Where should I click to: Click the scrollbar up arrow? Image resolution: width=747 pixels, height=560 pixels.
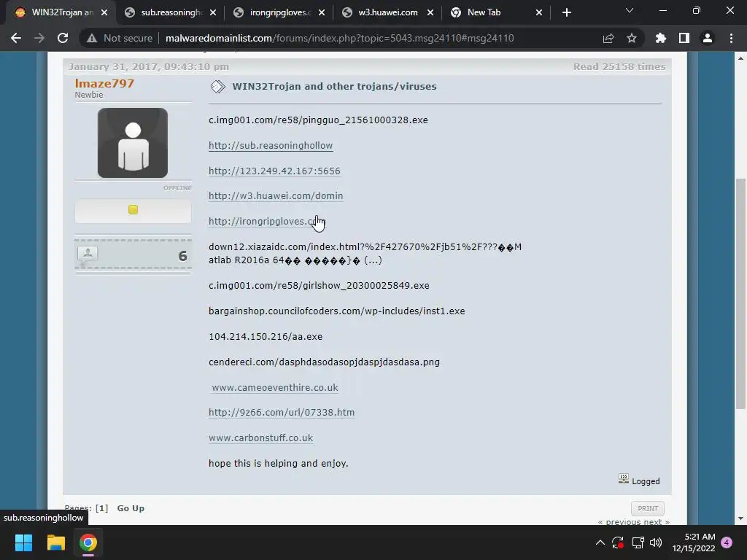click(740, 58)
